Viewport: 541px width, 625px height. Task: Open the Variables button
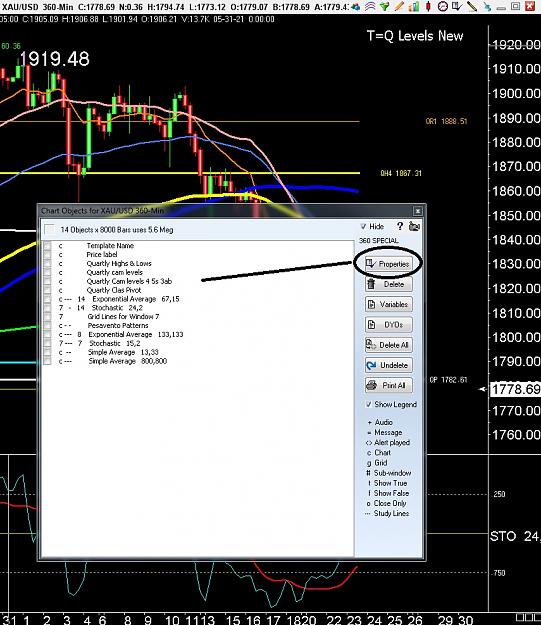[388, 304]
